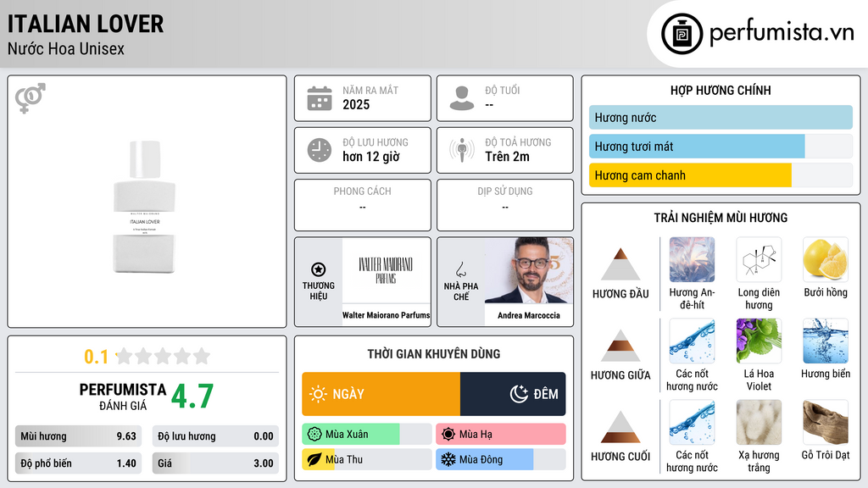Image resolution: width=868 pixels, height=488 pixels.
Task: Click the Mùa Thu season bar
Action: tap(367, 460)
